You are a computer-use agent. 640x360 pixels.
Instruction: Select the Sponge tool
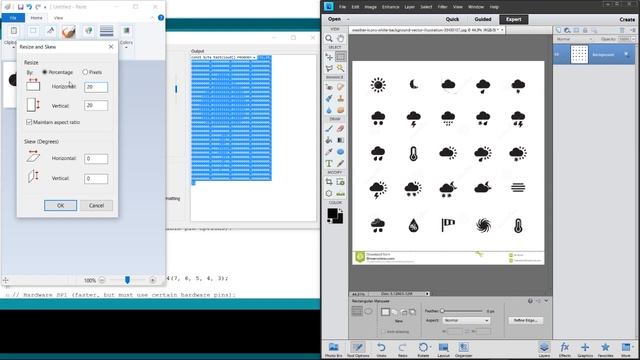340,110
